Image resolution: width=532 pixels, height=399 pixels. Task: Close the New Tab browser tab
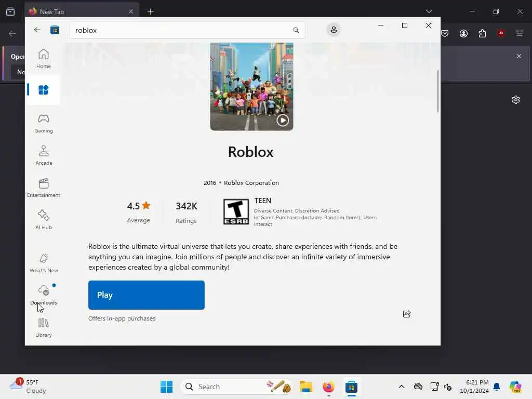[x=131, y=11]
